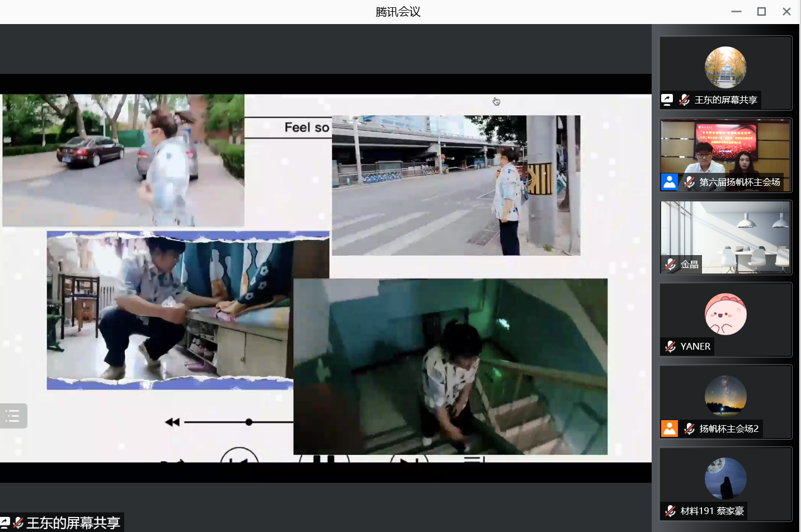Unmute 金晶's microphone
Viewport: 801px width, 532px height.
670,264
